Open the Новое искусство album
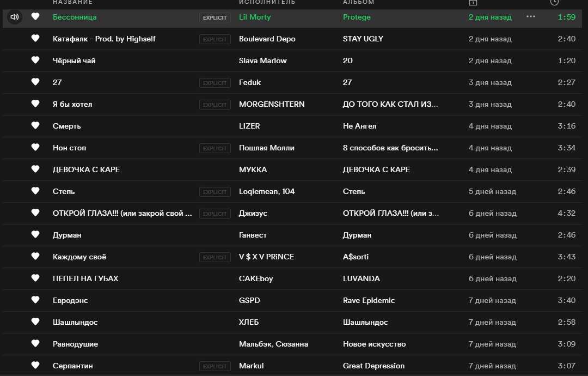Screen dimensions: 588x376 click(374, 344)
